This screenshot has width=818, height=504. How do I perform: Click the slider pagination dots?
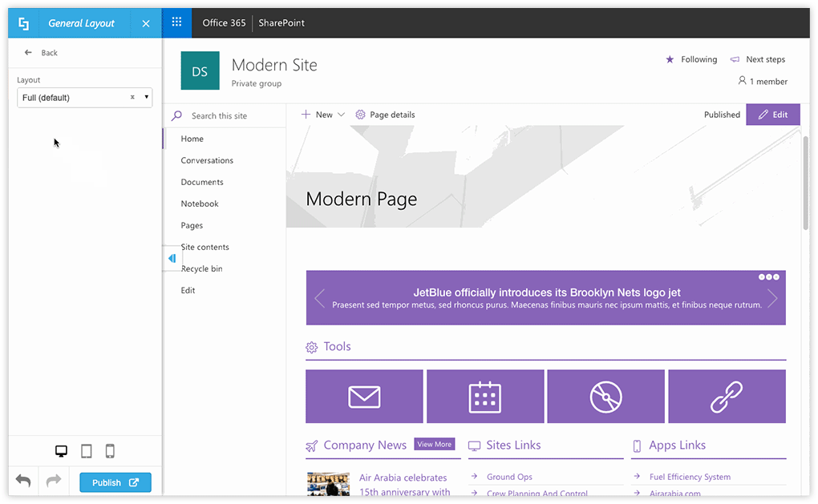tap(769, 276)
